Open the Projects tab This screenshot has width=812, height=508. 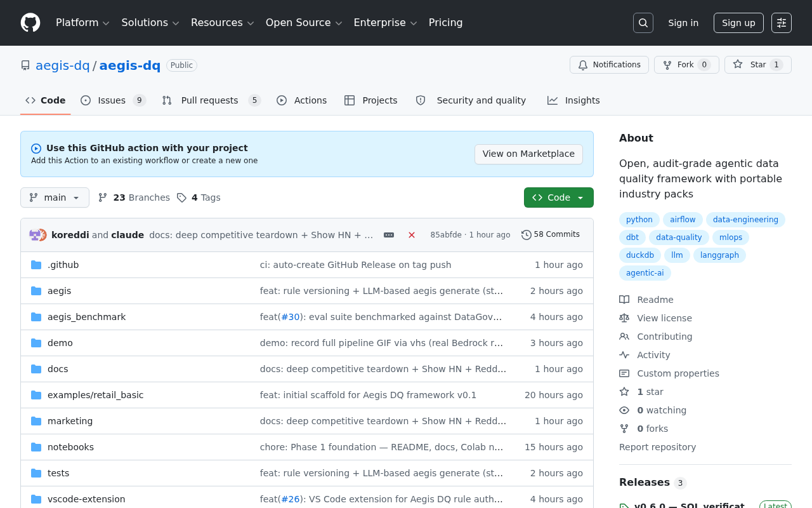[371, 100]
